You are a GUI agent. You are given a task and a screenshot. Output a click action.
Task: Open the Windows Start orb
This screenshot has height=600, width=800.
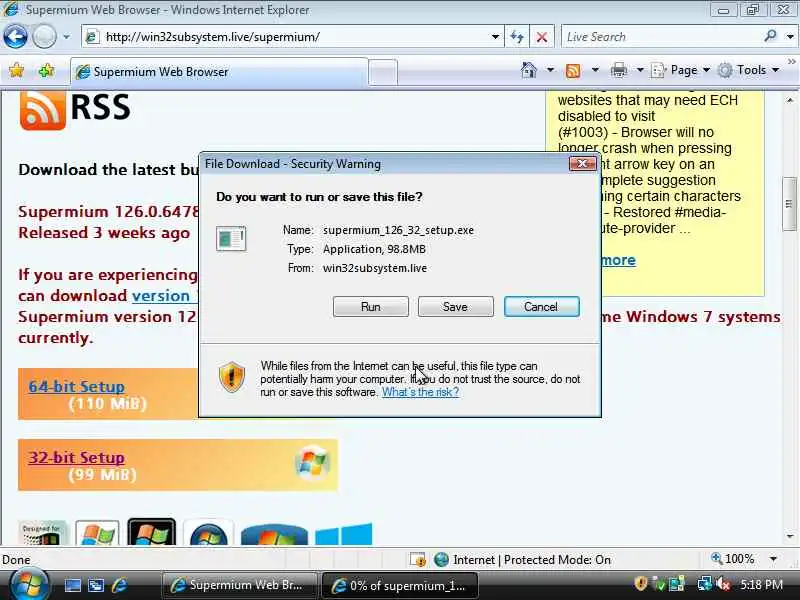click(29, 585)
